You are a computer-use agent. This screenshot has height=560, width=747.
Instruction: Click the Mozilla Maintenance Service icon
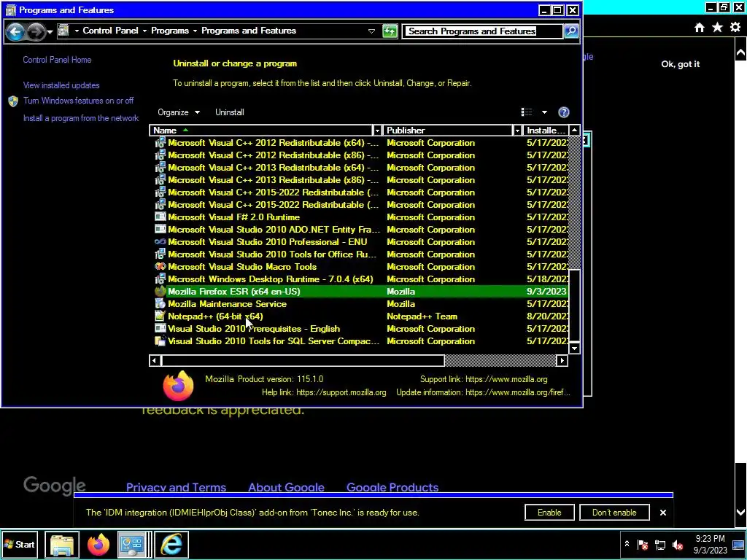(160, 304)
